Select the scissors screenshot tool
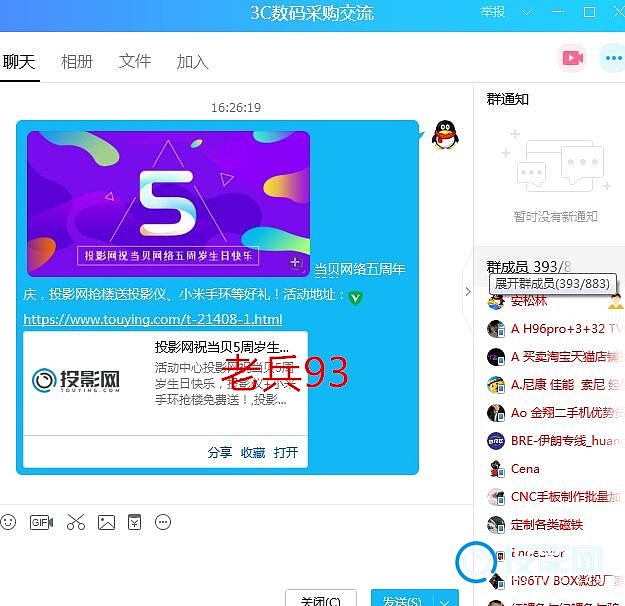625x606 pixels. 76,522
